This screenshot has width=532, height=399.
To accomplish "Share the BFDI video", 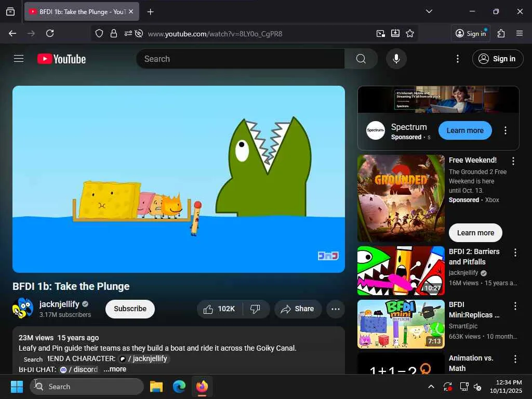I will pos(298,309).
